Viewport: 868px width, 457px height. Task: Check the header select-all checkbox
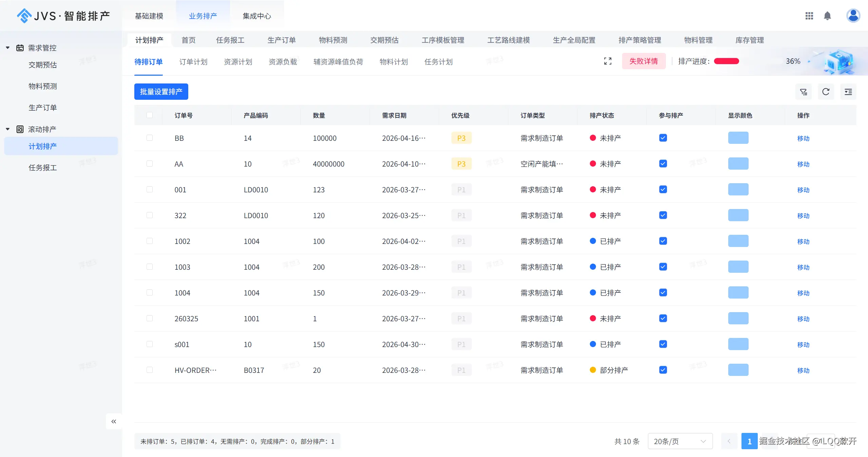coord(150,115)
